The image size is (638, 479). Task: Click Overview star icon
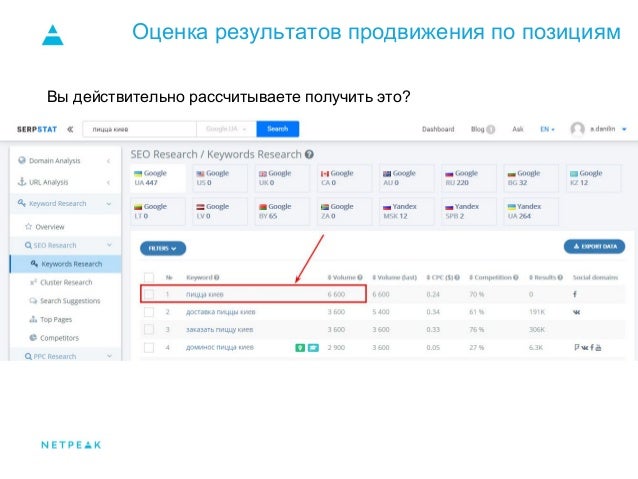28,226
